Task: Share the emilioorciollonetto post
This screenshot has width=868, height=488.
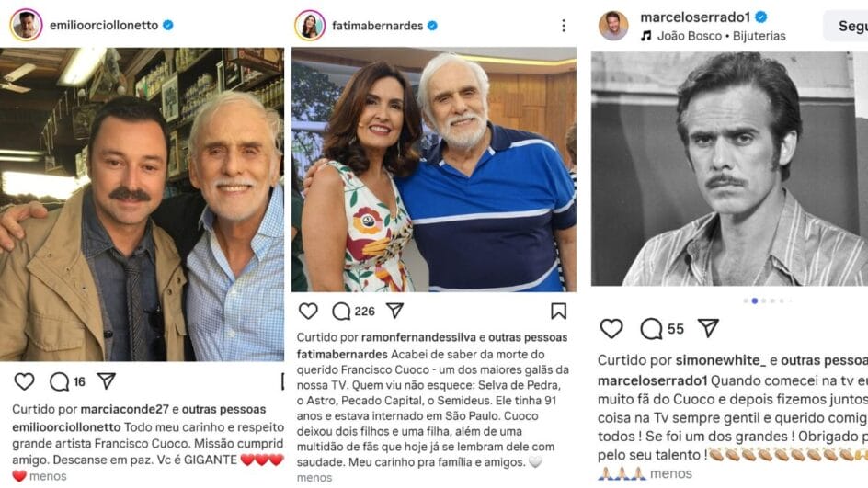Action: [107, 380]
